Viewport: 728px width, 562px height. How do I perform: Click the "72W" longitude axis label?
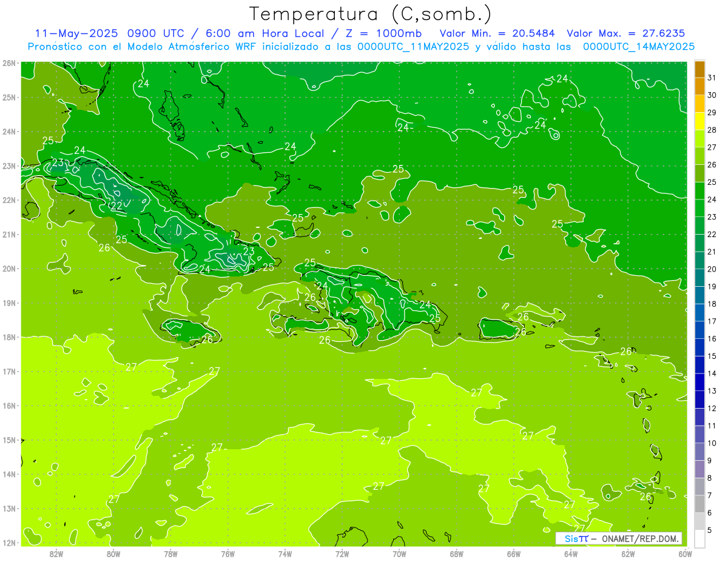pyautogui.click(x=342, y=554)
